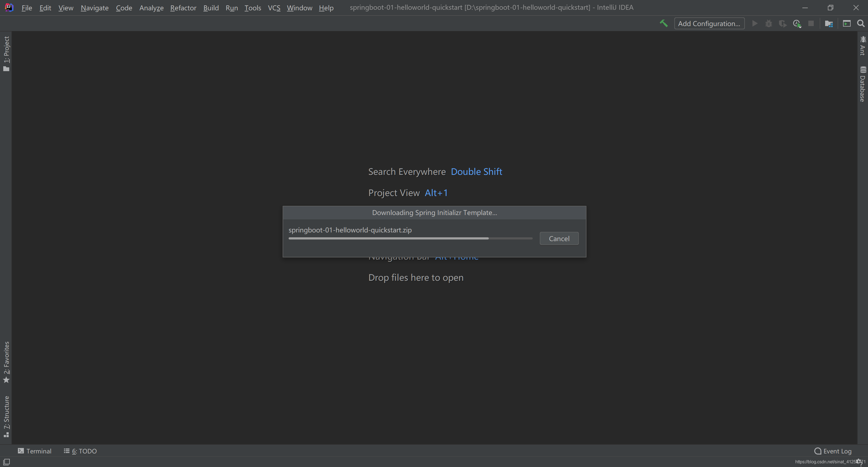Viewport: 868px width, 467px height.
Task: Open the VCS menu
Action: [274, 8]
